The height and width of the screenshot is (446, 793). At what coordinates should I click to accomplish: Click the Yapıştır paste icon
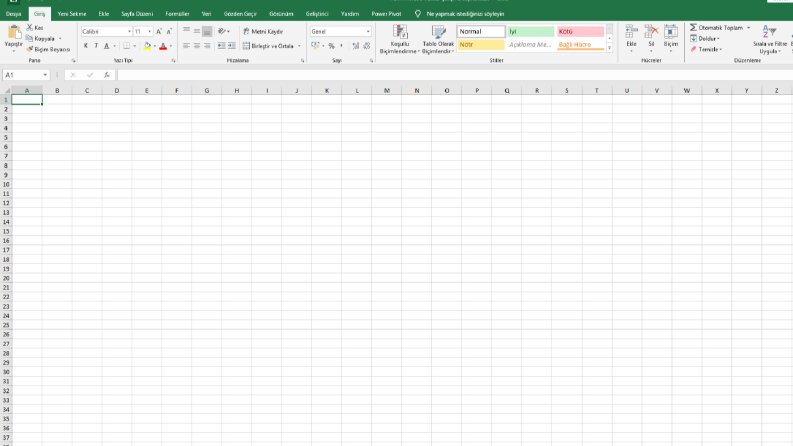pos(14,33)
